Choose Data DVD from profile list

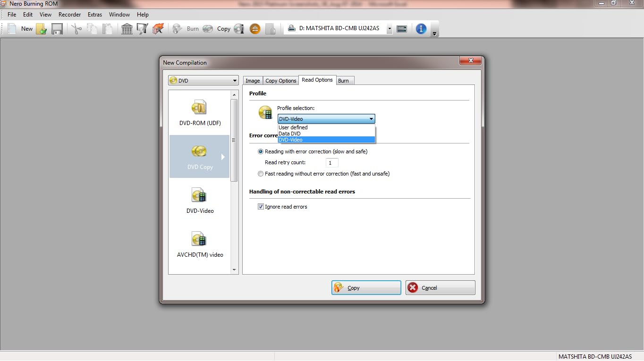(289, 134)
